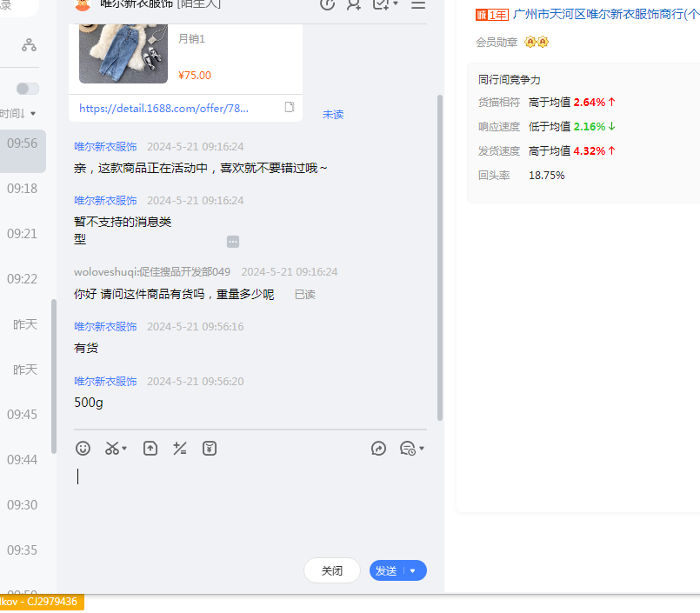Screen dimensions: 700x613
Task: Click the forward message bubble icon
Action: 378,449
